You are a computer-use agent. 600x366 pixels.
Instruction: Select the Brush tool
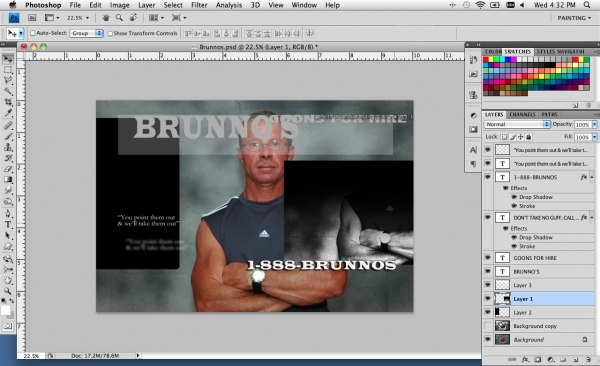point(8,137)
